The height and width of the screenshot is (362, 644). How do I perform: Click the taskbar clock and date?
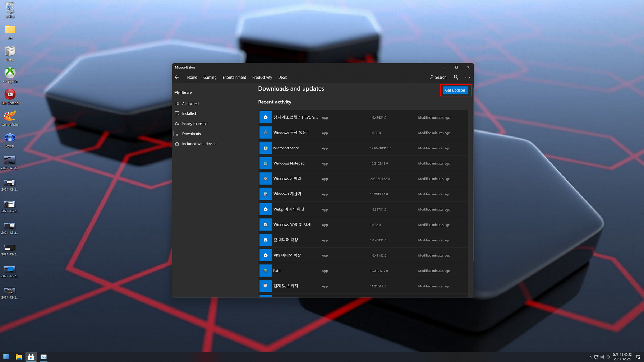pyautogui.click(x=622, y=357)
